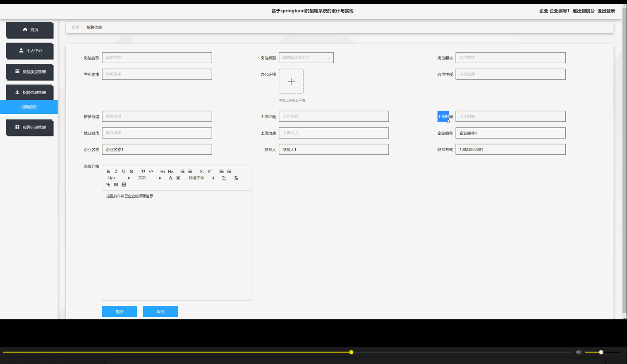Click 退出到前台 in the header
This screenshot has height=364, width=627.
(583, 11)
